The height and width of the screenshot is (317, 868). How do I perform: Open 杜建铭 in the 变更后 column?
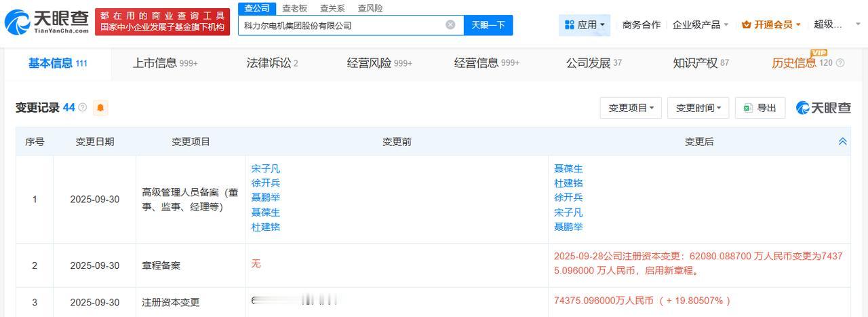(x=568, y=183)
